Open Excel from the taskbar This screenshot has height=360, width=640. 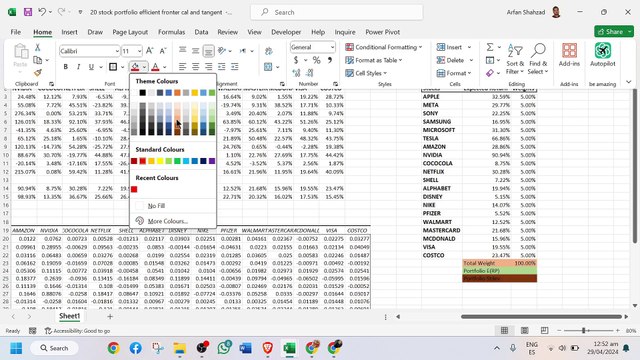point(289,348)
